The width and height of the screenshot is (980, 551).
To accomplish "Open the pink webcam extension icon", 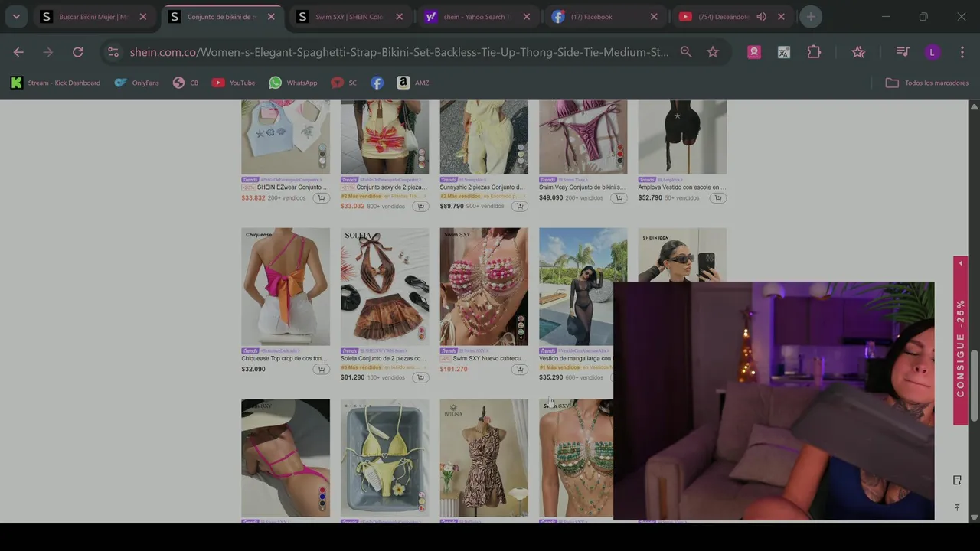I will click(754, 52).
